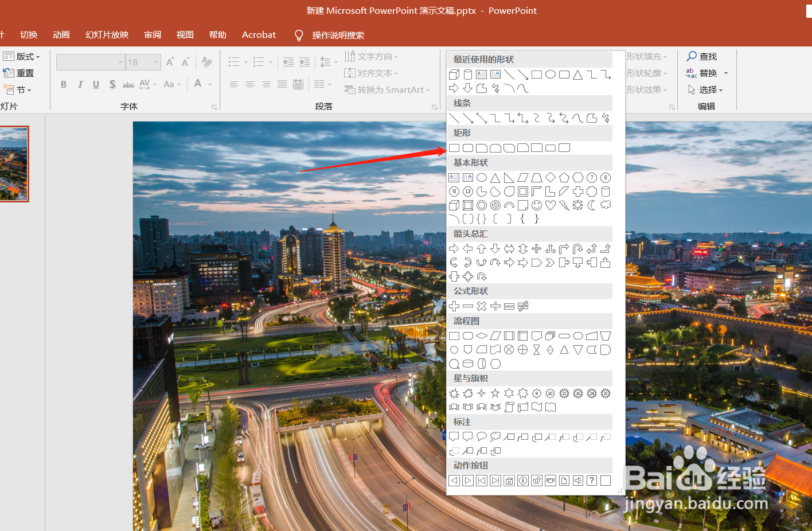Viewport: 812px width, 531px height.
Task: Insert the Information action button
Action: [523, 481]
